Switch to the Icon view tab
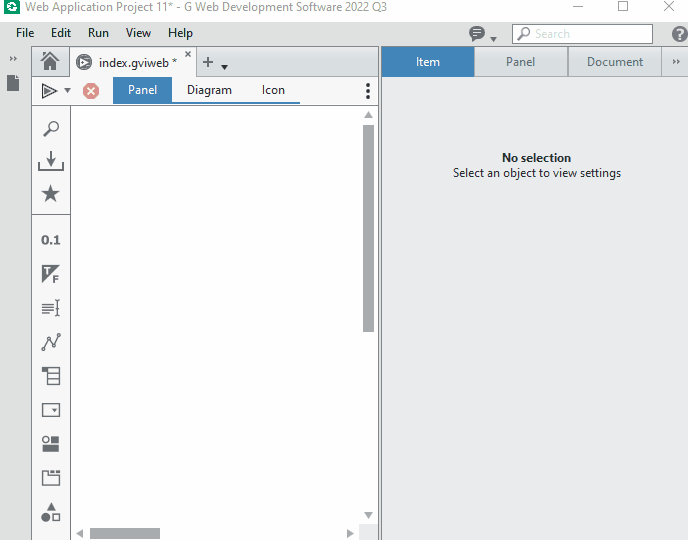 pos(273,90)
